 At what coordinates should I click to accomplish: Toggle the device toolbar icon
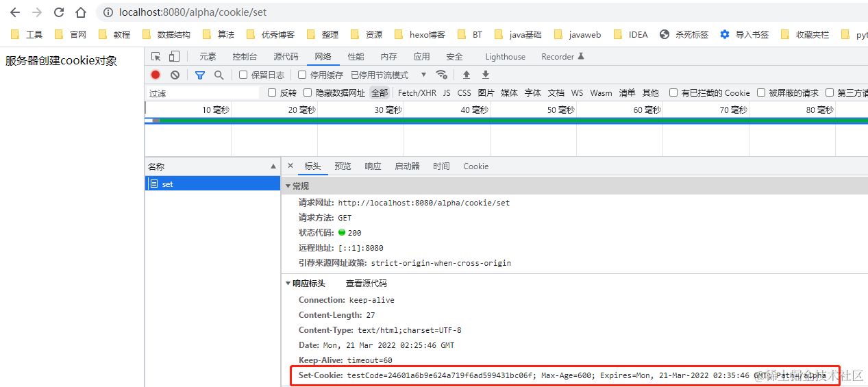tap(174, 57)
